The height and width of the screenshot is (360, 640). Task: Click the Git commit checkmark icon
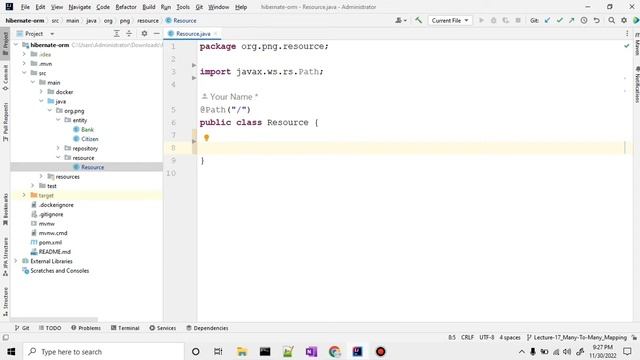click(560, 20)
